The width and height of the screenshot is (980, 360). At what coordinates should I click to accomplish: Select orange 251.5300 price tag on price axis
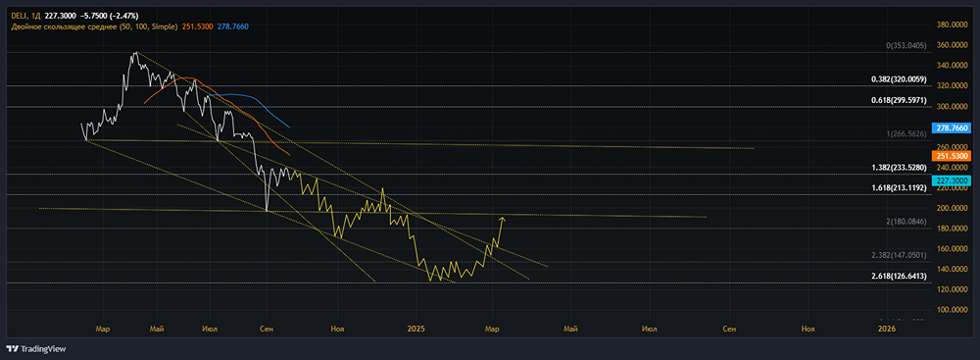[x=952, y=155]
